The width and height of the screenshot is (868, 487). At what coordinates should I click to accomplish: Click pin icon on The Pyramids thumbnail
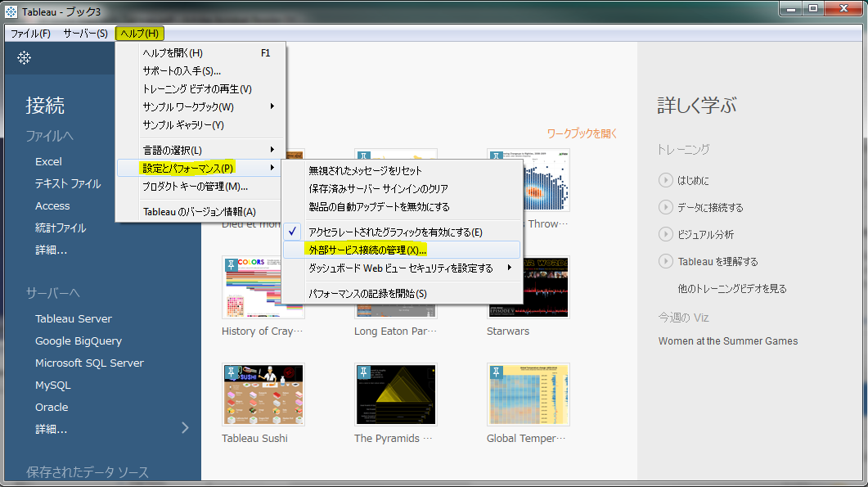pos(364,372)
